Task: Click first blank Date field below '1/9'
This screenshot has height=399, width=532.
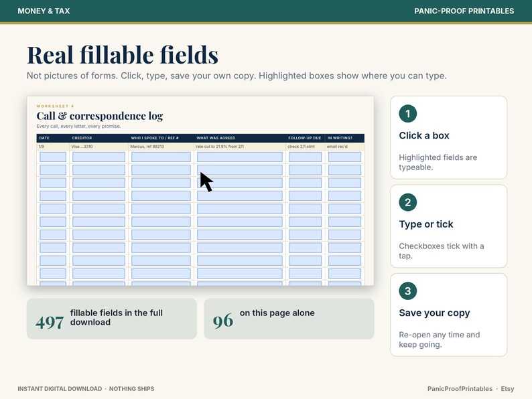Action: coord(53,157)
